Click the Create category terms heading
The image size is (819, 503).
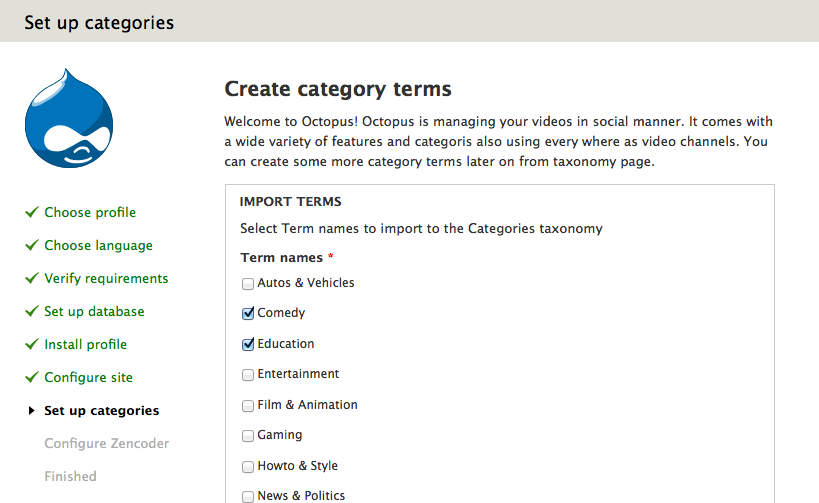tap(338, 89)
